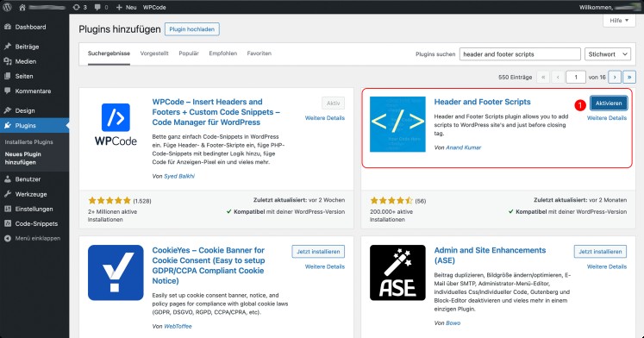
Task: Open the CookieYes – Cookie Banner title link
Action: (209, 266)
